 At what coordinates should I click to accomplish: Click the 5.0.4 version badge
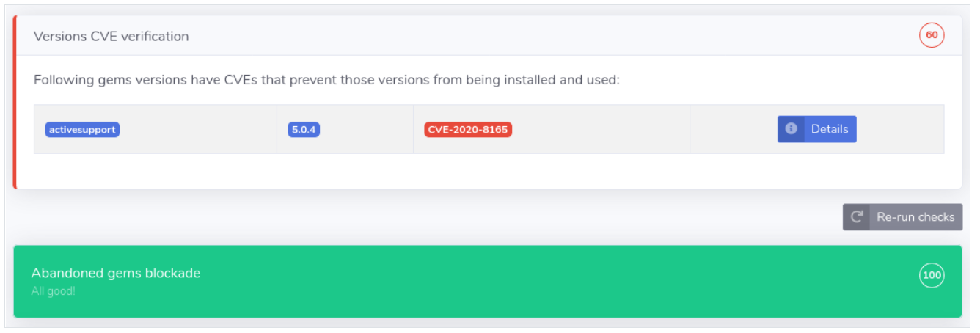[304, 130]
